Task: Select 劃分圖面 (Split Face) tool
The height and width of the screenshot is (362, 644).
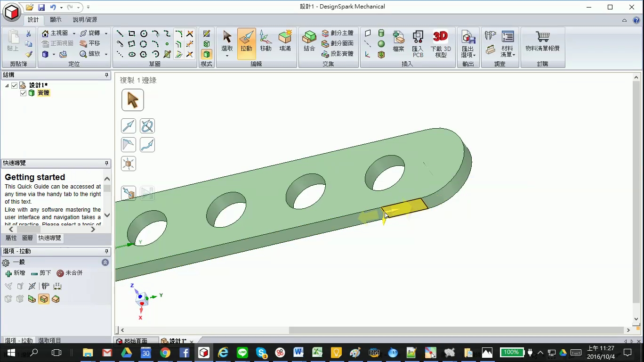Action: tap(338, 43)
